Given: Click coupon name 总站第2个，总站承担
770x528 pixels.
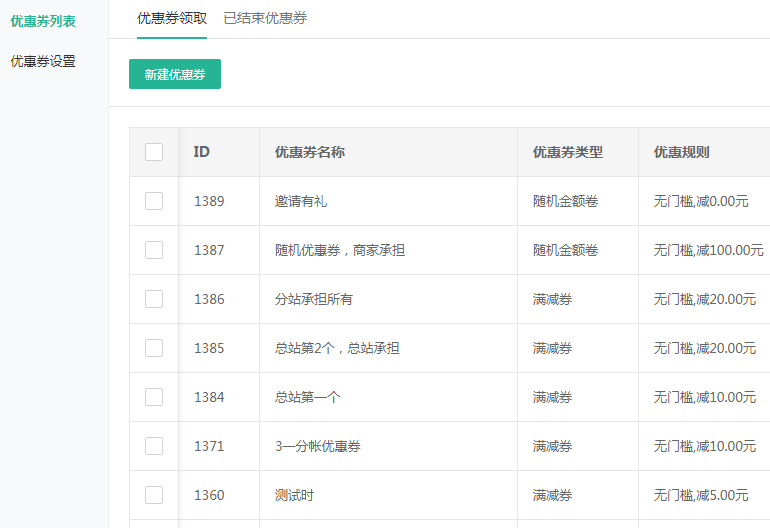Looking at the screenshot, I should 337,348.
